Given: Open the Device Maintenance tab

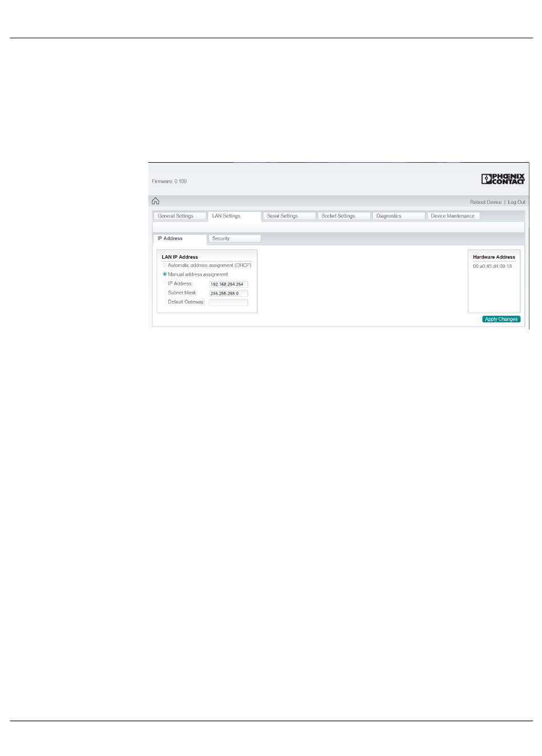Looking at the screenshot, I should click(454, 216).
